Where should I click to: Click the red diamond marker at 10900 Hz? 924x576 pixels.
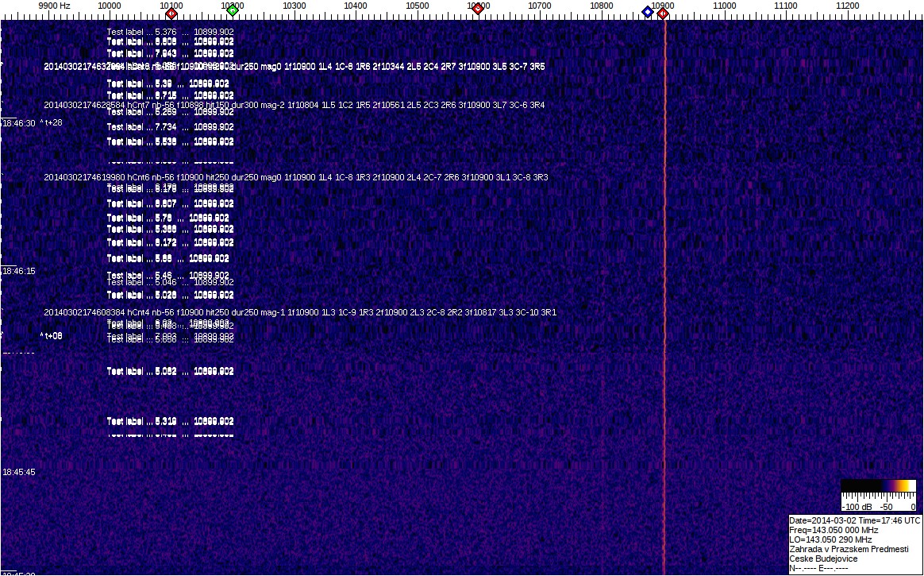pyautogui.click(x=663, y=13)
